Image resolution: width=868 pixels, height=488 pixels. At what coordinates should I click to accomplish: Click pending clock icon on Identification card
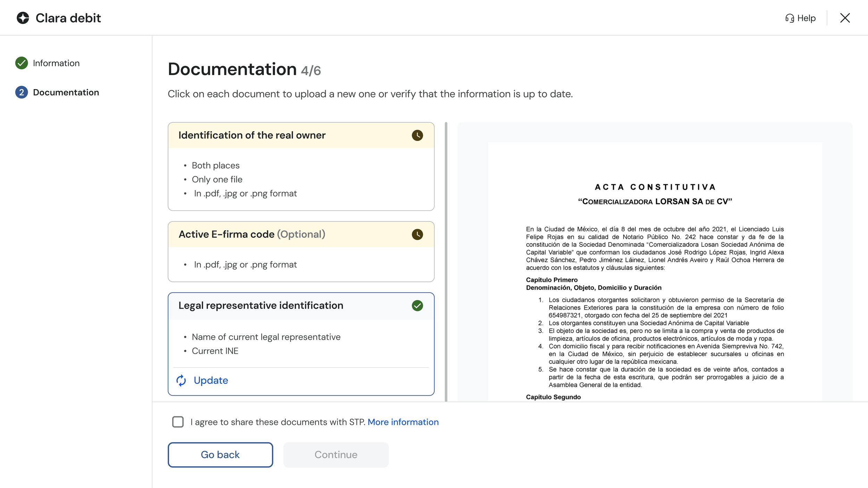pos(417,135)
